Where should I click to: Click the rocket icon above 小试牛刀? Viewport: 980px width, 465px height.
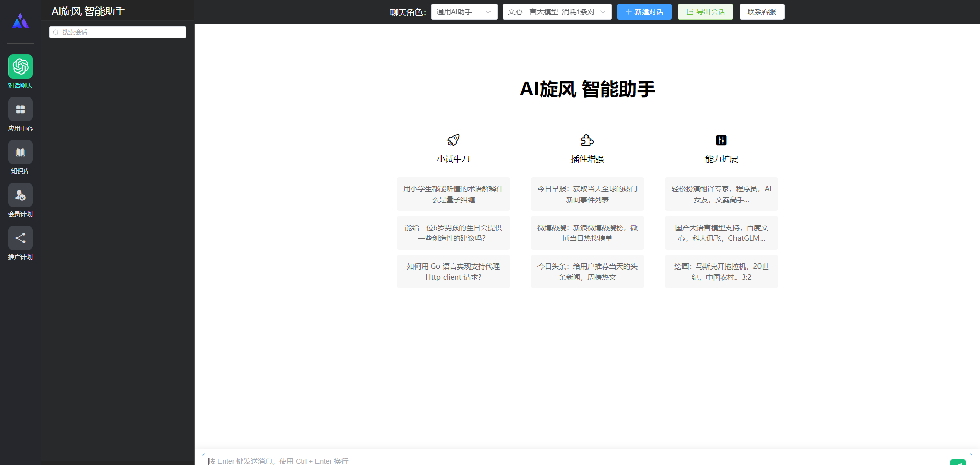(x=453, y=140)
